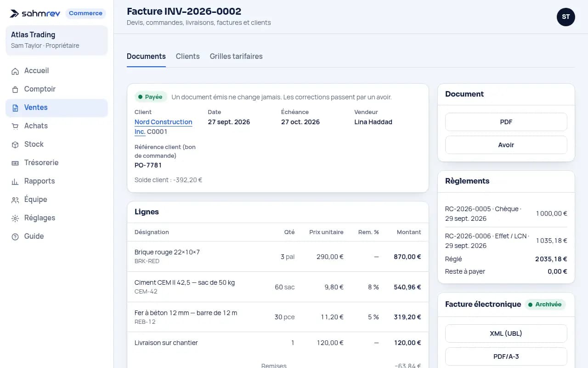588x368 pixels.
Task: Open the Trésorerie section label
Action: (41, 163)
